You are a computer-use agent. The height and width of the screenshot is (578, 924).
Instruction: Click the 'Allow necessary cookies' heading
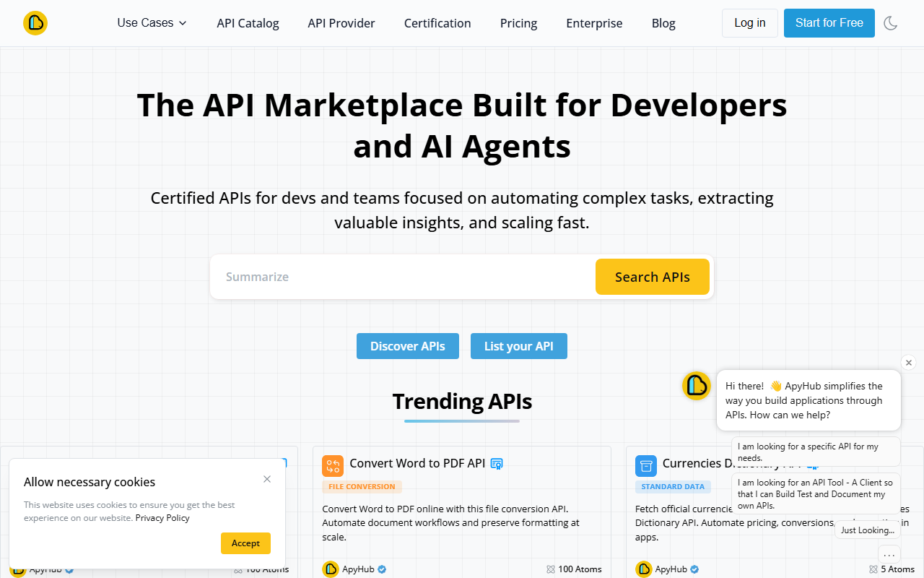[x=90, y=482]
